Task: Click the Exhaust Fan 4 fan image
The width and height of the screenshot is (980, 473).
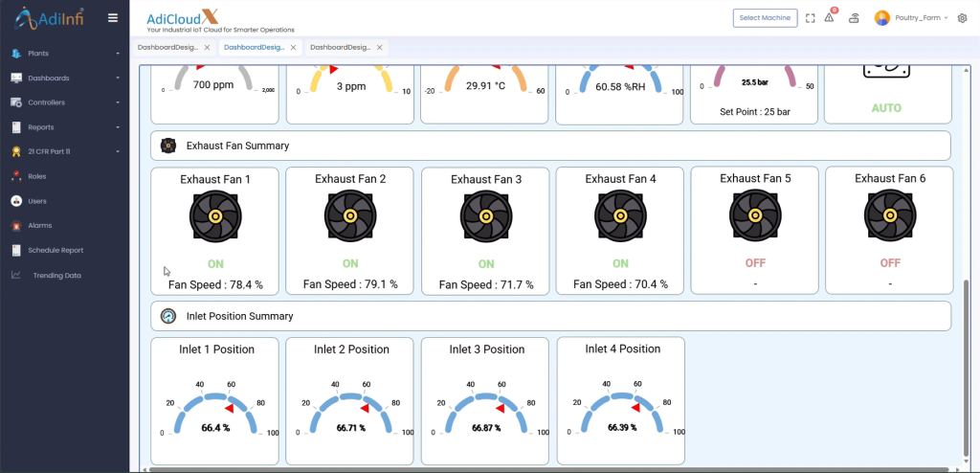Action: click(620, 215)
